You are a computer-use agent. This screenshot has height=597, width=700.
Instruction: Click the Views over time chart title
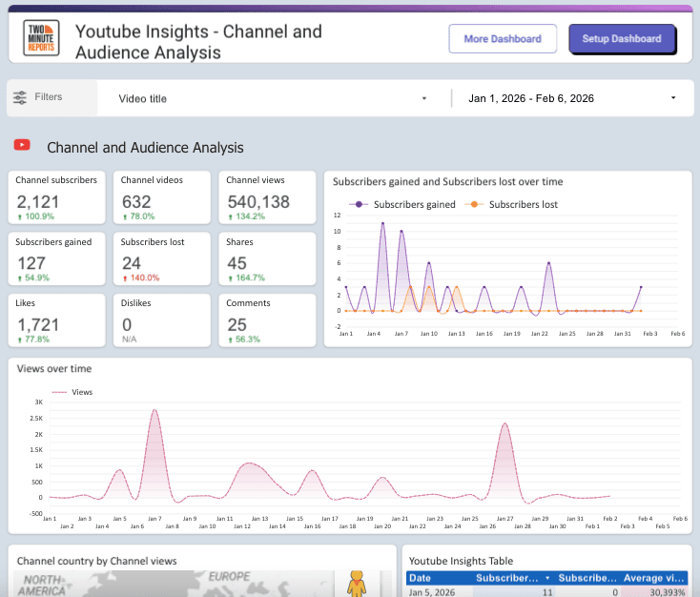pos(54,369)
